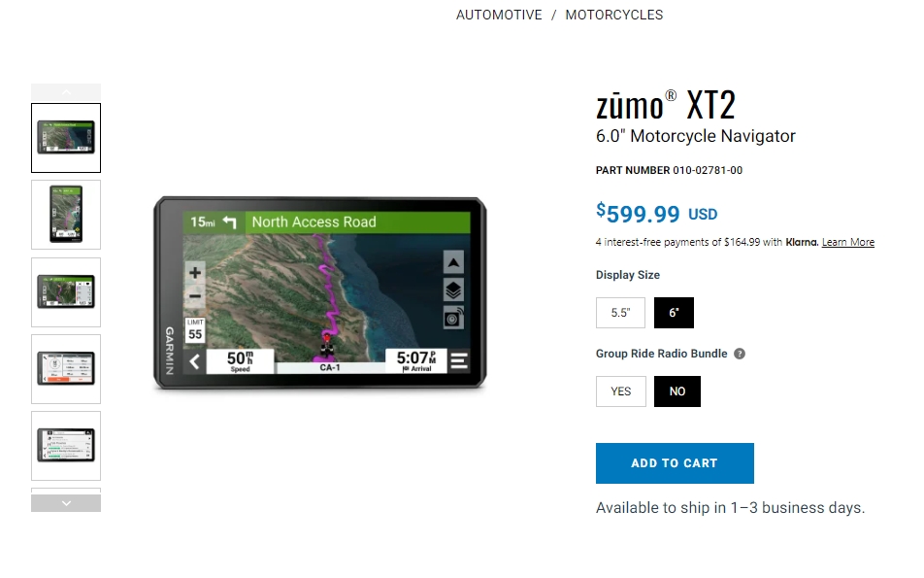Select the 6" display size option
Viewport: 924px width, 578px height.
click(674, 313)
